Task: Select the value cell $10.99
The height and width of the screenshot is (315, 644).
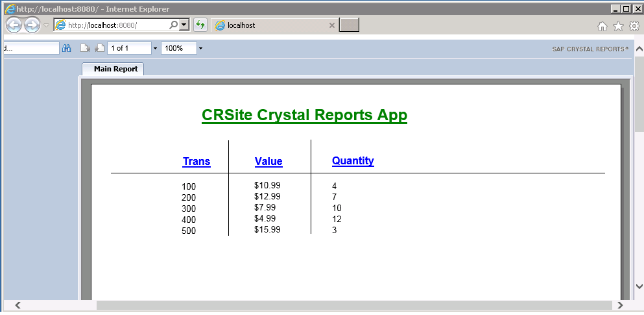Action: (267, 186)
